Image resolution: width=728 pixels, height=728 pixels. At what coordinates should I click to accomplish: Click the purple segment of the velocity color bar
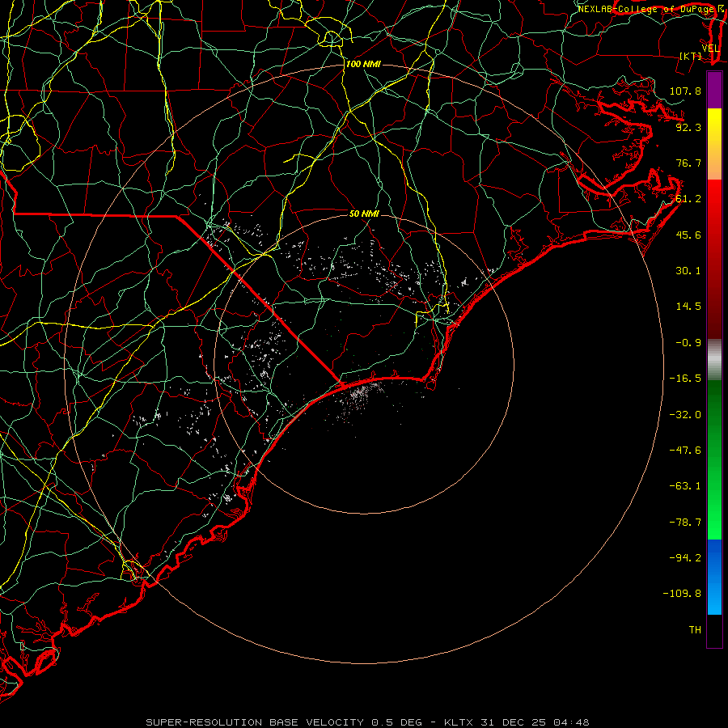714,90
